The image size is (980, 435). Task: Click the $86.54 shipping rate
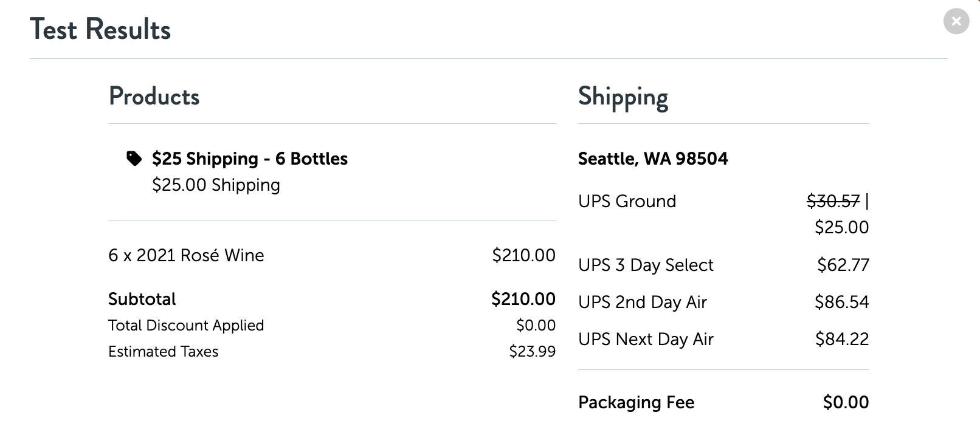[841, 302]
